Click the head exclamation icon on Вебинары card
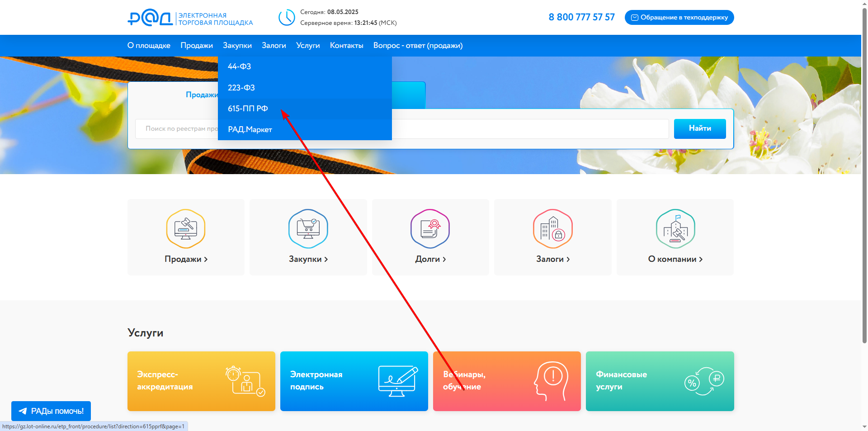The width and height of the screenshot is (868, 431). tap(551, 381)
